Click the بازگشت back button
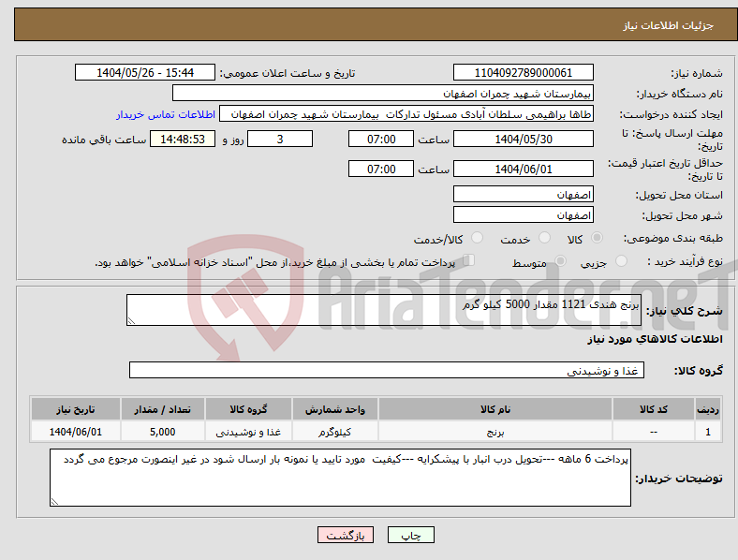 [x=346, y=535]
